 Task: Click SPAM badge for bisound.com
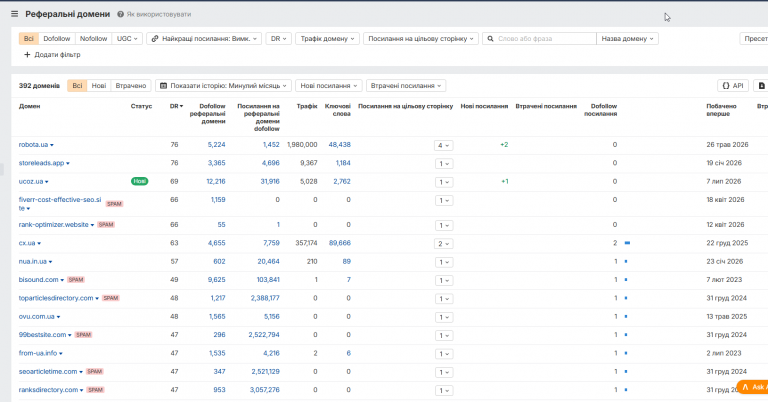(76, 280)
